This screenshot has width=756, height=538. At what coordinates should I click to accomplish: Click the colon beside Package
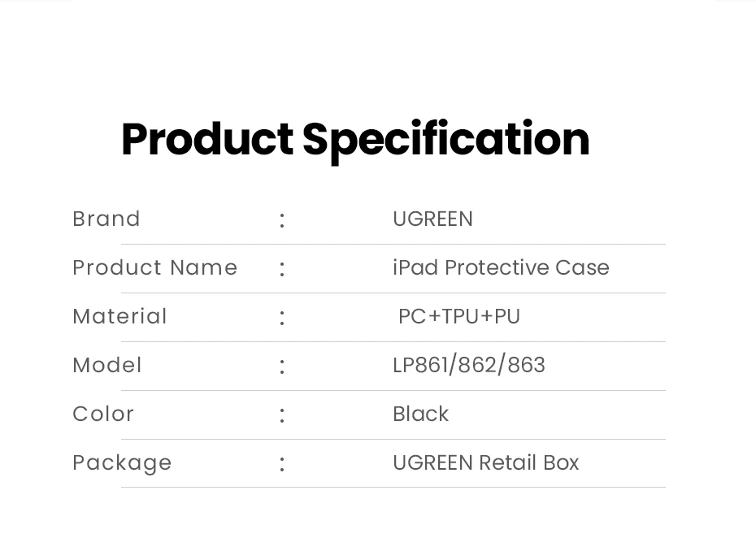282,465
